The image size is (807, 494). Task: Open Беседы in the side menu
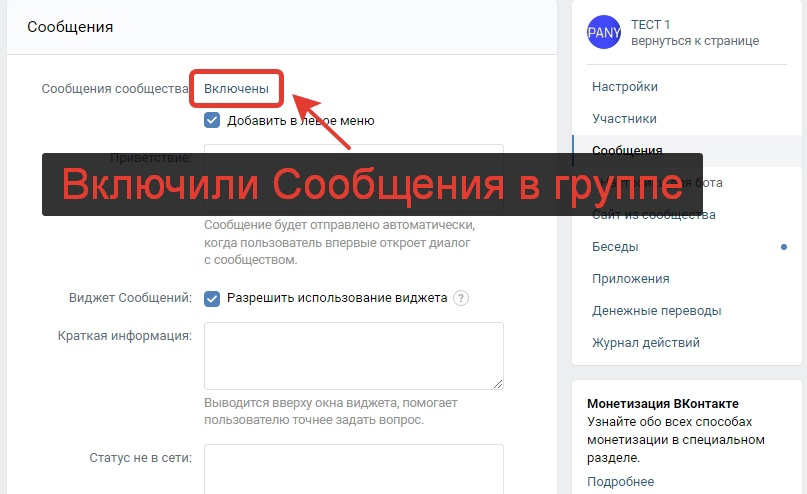point(615,247)
